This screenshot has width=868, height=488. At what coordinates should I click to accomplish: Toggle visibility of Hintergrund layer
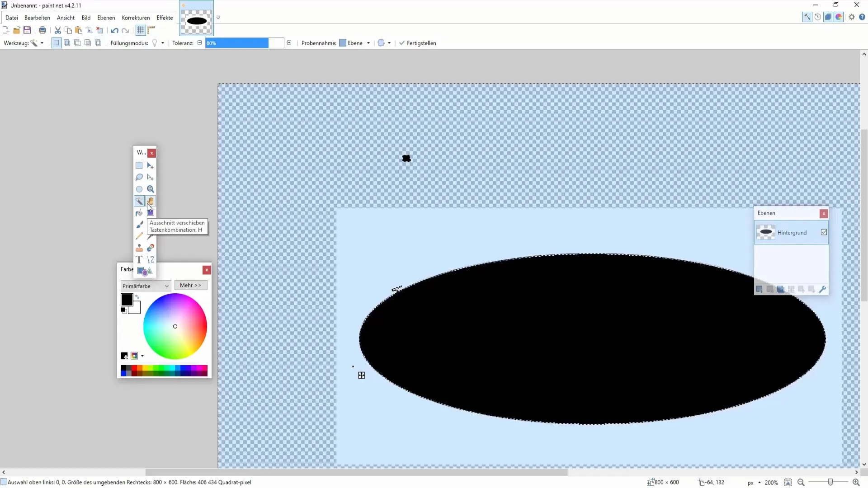(824, 232)
